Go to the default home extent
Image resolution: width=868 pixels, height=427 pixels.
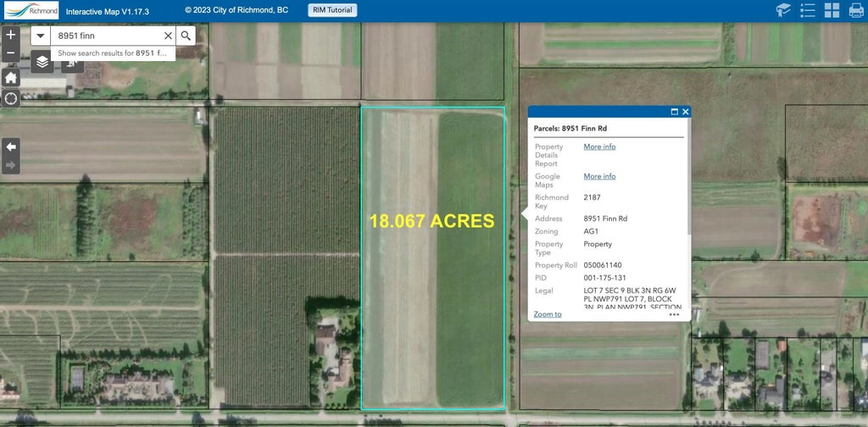click(11, 77)
